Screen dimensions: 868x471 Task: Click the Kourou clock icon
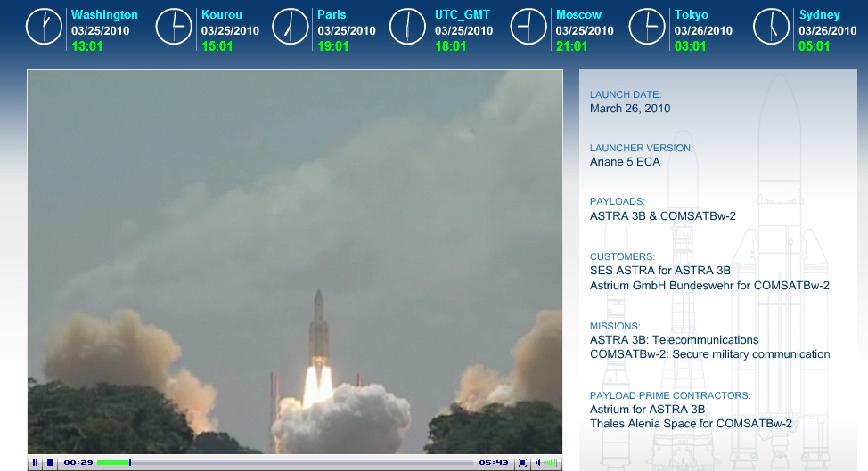[x=174, y=27]
